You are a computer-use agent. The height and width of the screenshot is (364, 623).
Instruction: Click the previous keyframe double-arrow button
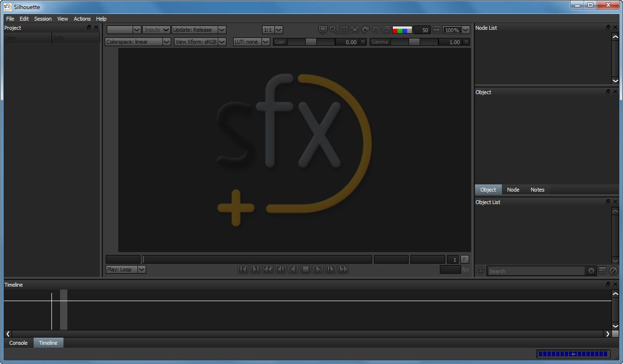268,269
